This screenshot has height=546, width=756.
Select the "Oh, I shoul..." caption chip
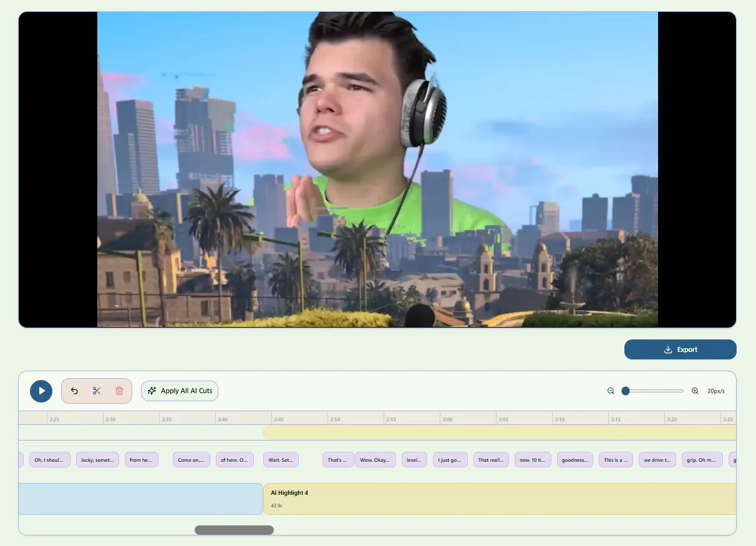point(50,460)
